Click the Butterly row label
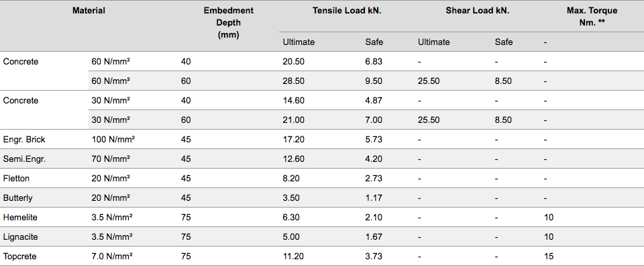The width and height of the screenshot is (644, 266). click(17, 197)
